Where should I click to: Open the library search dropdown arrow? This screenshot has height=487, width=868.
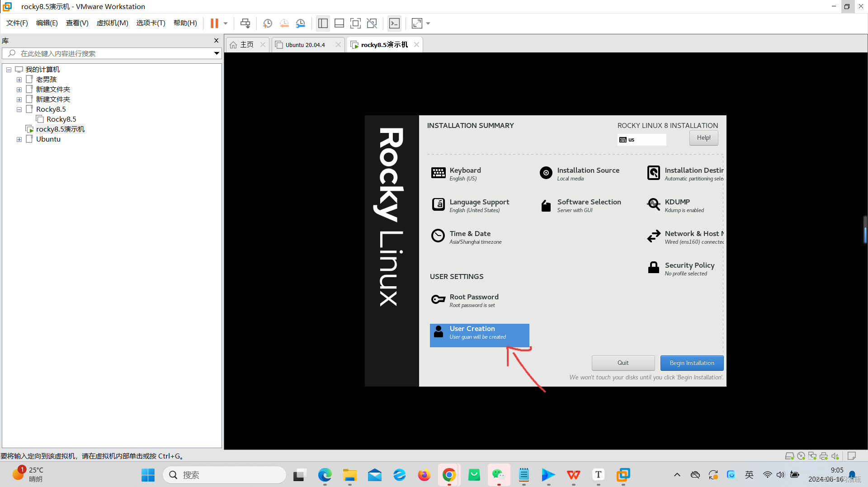pyautogui.click(x=217, y=53)
